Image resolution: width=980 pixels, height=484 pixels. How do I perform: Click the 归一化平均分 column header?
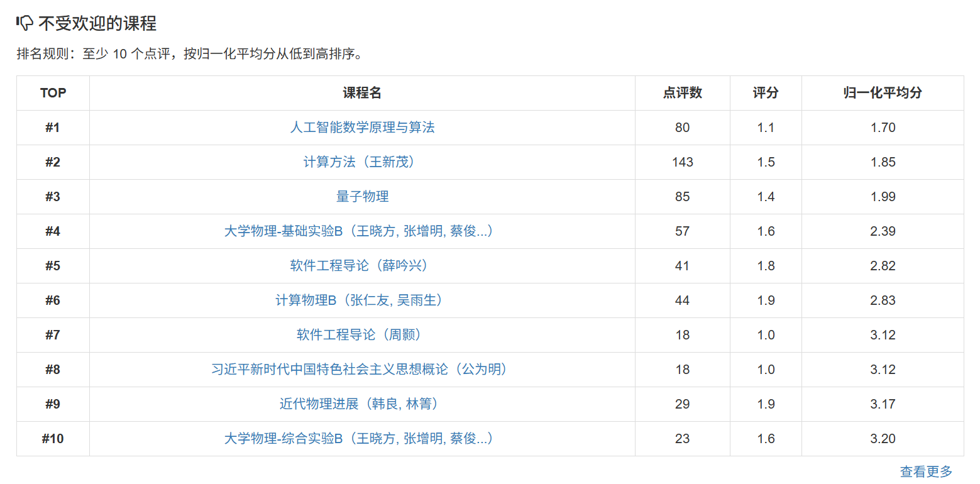[883, 93]
